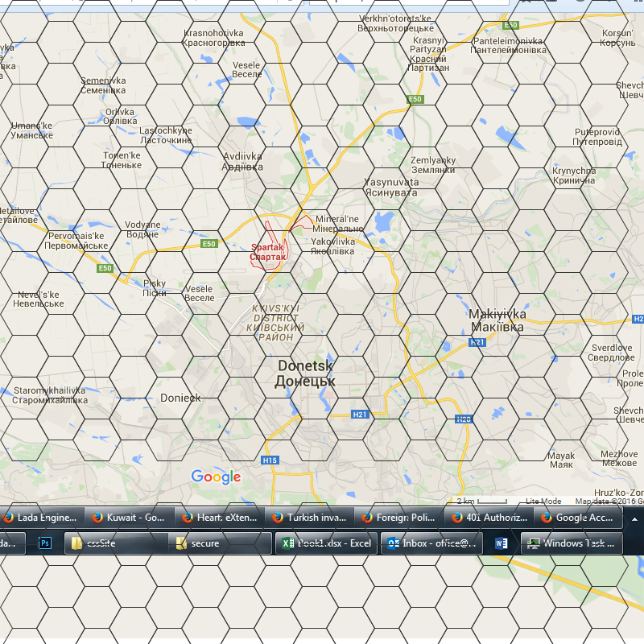Click the Umans'ke label

[x=31, y=130]
